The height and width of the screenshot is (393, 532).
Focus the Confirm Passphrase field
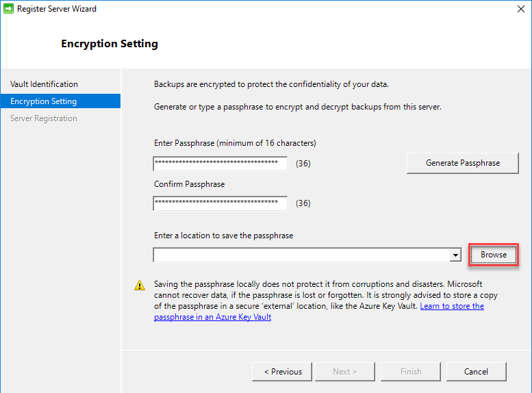click(220, 203)
